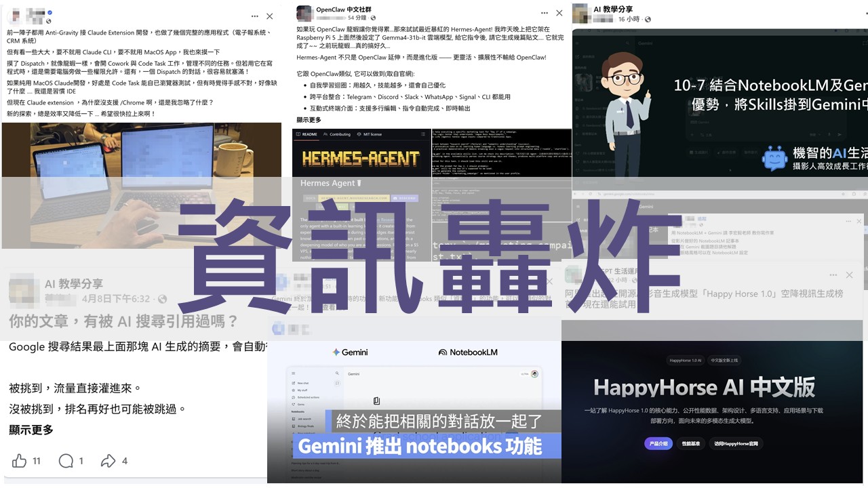
Task: Click AI 教學分享 name on the 4月8日 post
Action: pos(74,284)
